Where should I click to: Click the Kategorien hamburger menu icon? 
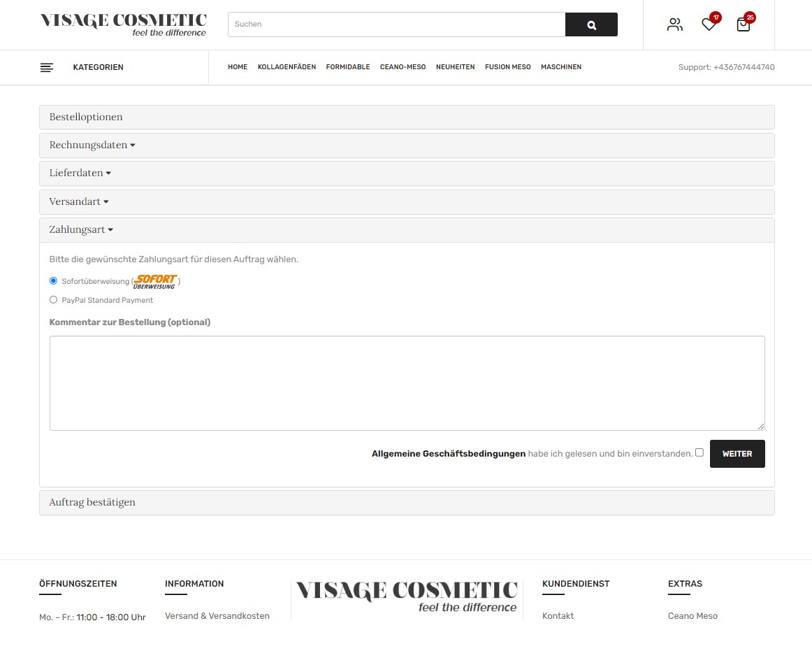pyautogui.click(x=47, y=68)
